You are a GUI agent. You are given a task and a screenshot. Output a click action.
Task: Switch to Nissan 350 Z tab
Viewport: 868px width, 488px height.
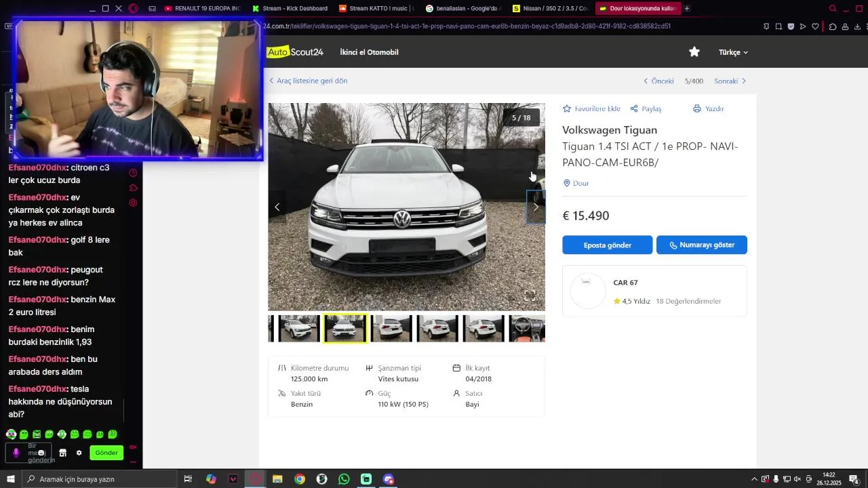551,8
